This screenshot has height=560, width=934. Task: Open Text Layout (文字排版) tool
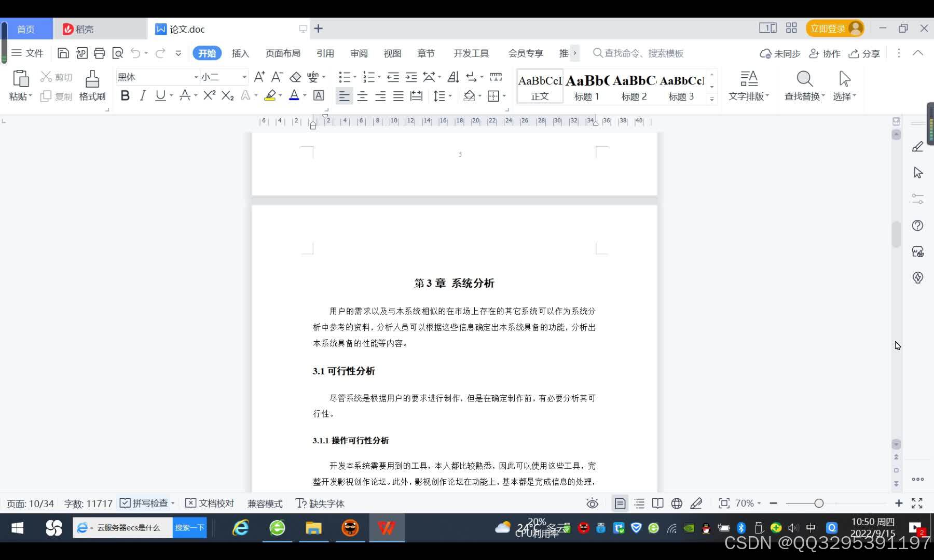click(749, 86)
